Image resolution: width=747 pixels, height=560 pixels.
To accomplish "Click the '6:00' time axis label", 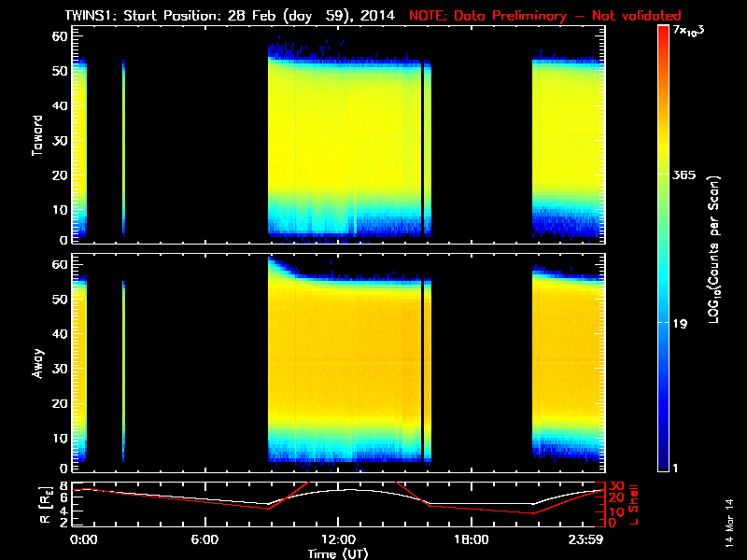I will 204,539.
